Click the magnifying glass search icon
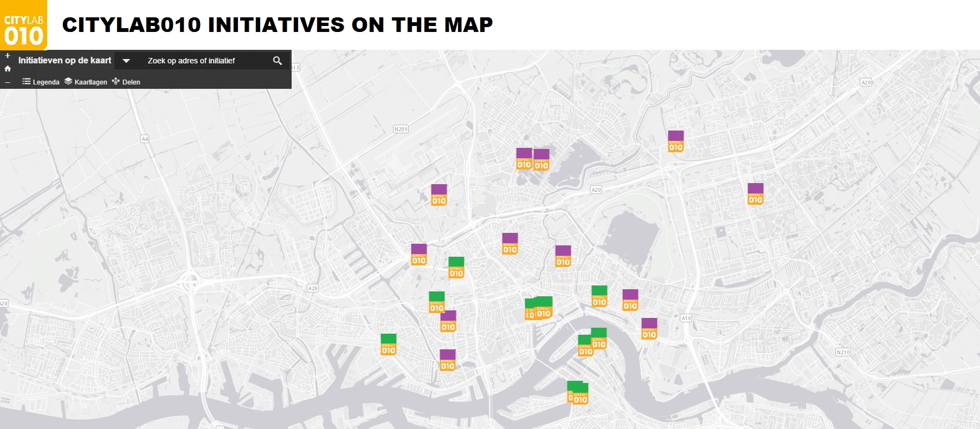 (x=278, y=61)
